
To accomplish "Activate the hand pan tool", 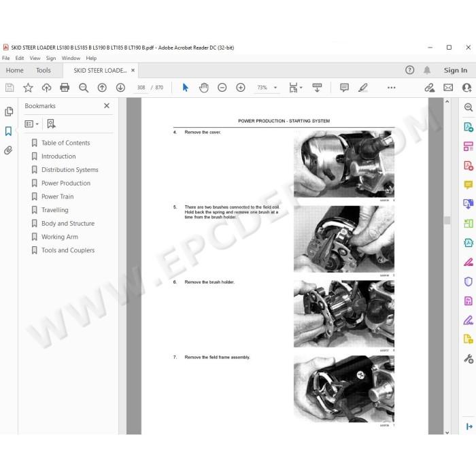I will click(204, 88).
